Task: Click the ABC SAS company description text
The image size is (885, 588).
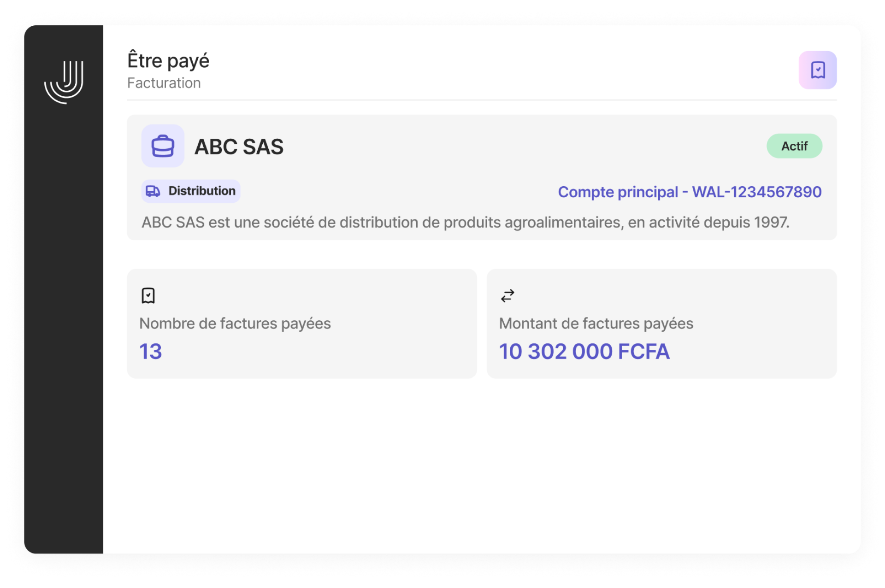Action: pos(465,223)
